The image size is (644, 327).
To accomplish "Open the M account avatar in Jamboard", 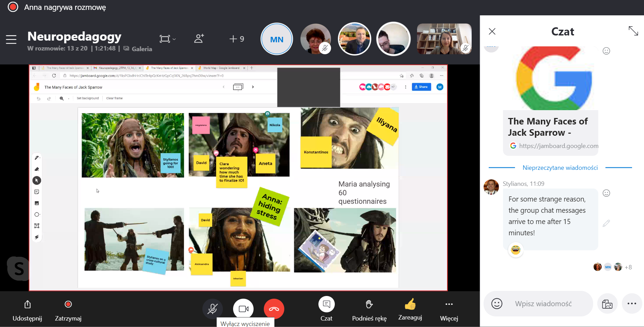I will [x=440, y=87].
